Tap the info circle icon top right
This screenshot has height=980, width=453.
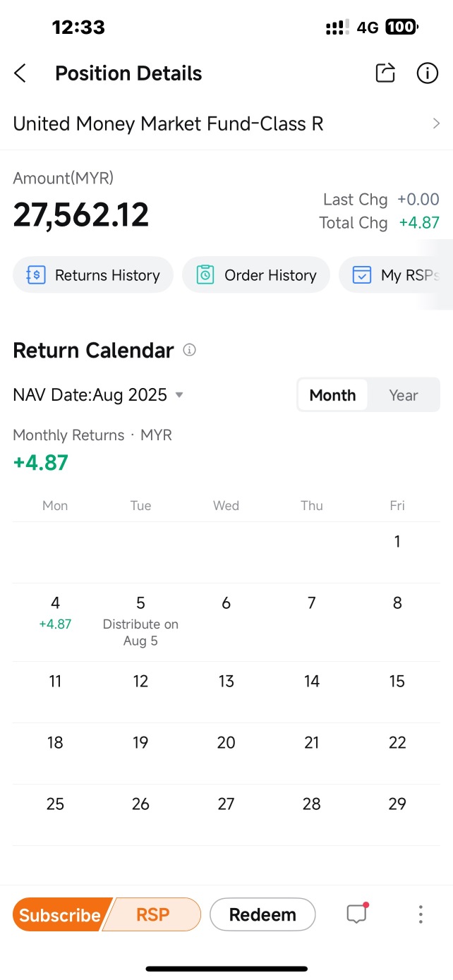tap(428, 73)
